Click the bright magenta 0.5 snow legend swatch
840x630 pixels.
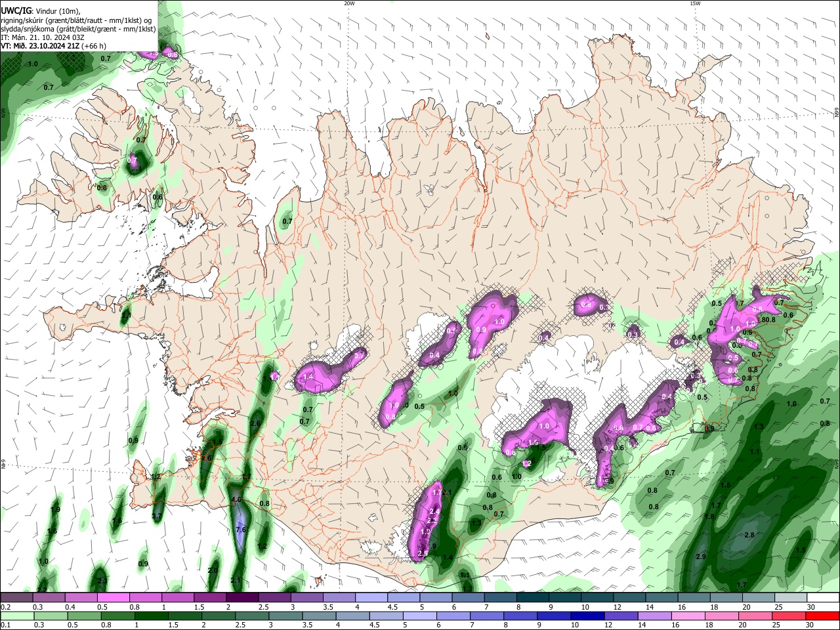pos(113,598)
